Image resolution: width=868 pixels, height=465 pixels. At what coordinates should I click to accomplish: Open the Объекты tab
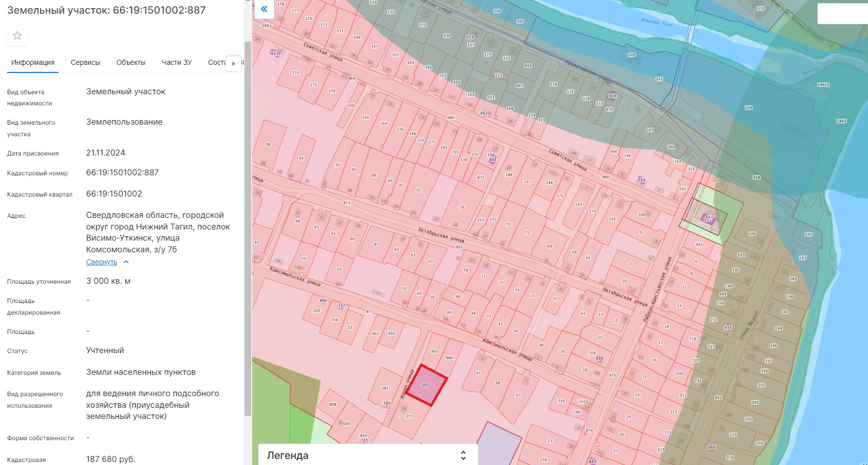(x=131, y=62)
